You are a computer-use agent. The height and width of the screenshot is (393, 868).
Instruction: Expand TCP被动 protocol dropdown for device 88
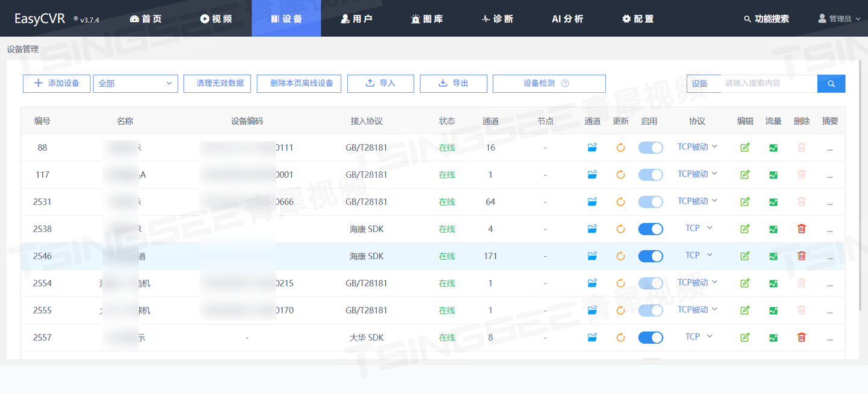click(x=697, y=147)
